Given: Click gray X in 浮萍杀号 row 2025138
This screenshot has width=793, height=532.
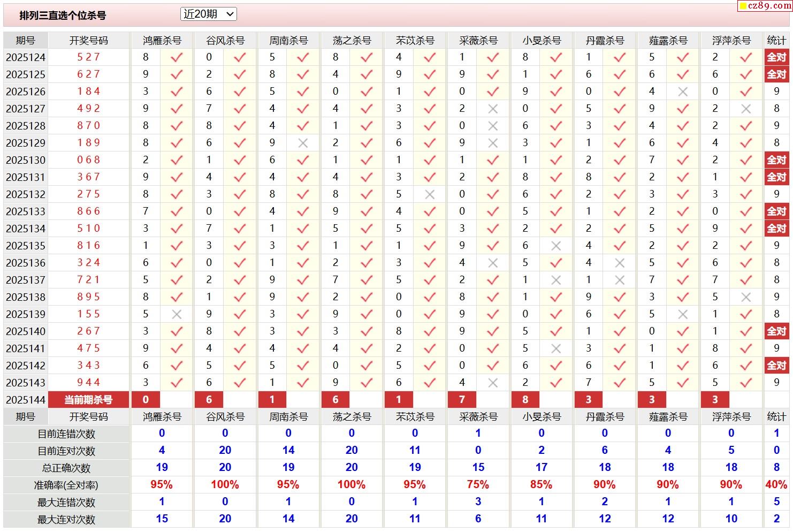Looking at the screenshot, I should (746, 297).
